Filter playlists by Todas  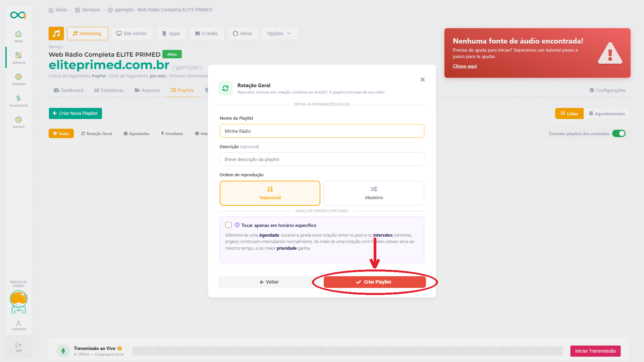[61, 133]
